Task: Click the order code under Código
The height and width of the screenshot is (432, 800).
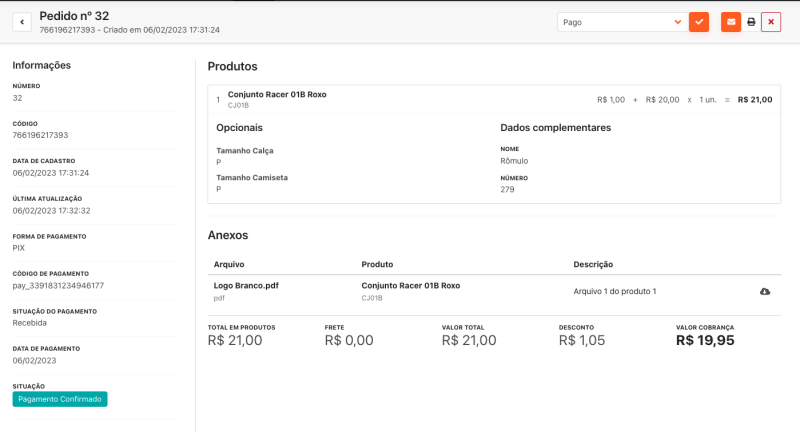Action: (x=40, y=135)
